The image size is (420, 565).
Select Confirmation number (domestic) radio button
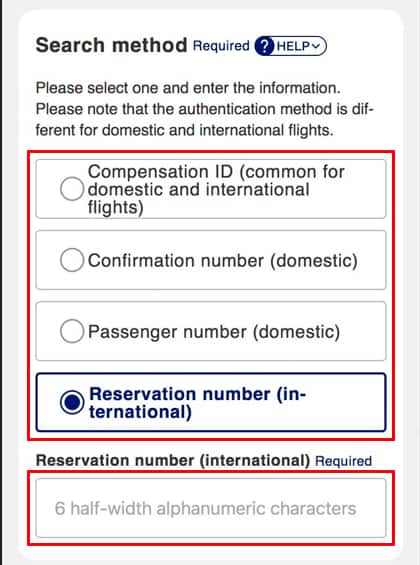pyautogui.click(x=72, y=260)
